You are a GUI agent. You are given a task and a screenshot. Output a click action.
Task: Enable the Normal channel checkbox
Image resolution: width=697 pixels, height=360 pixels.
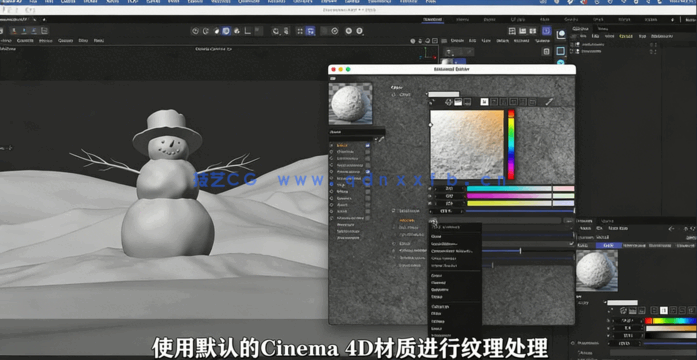point(368,198)
